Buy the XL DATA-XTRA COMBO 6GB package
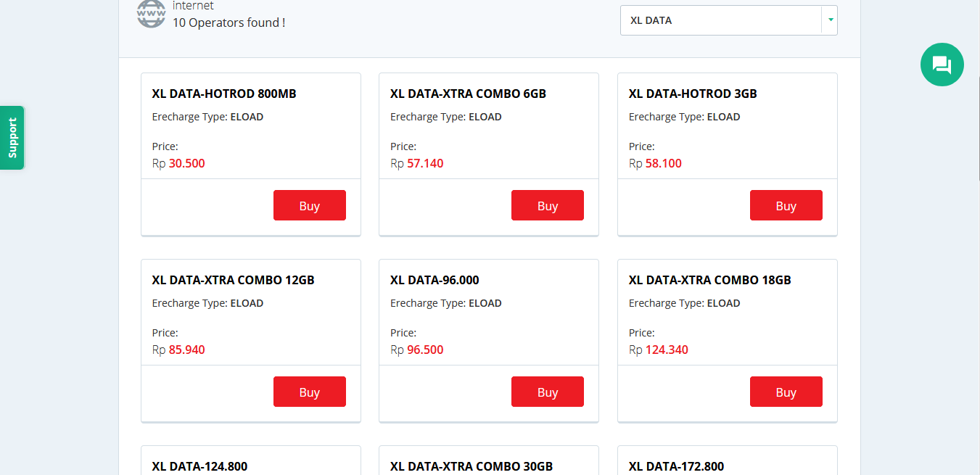The image size is (980, 475). click(x=547, y=205)
